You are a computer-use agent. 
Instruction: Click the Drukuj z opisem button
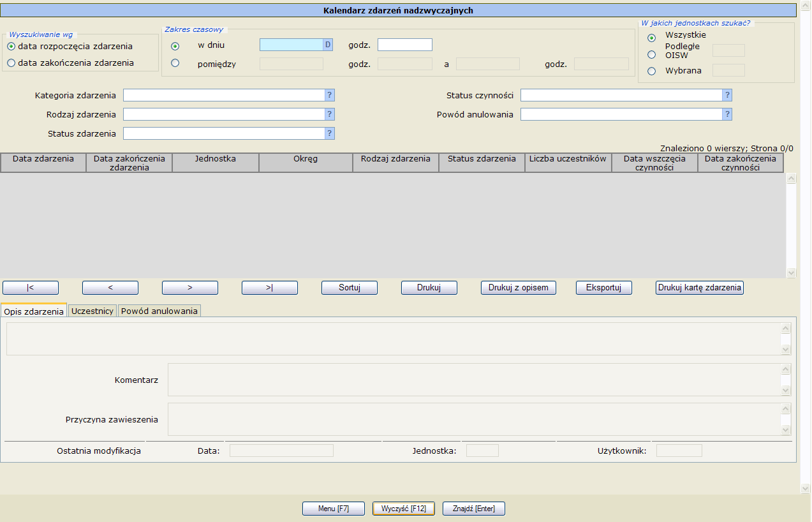(519, 288)
